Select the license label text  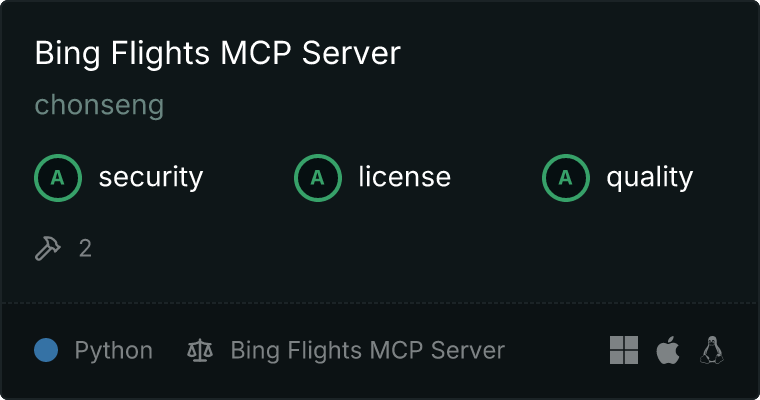pos(405,176)
